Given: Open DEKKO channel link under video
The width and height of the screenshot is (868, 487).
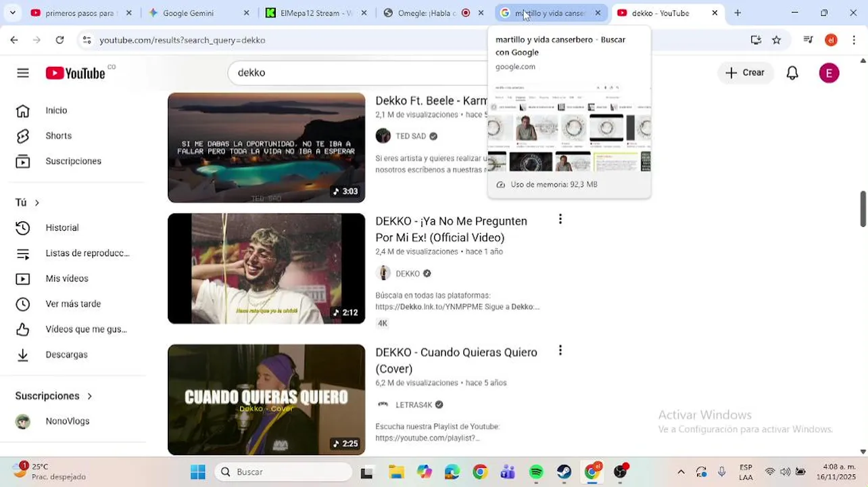Looking at the screenshot, I should [408, 274].
